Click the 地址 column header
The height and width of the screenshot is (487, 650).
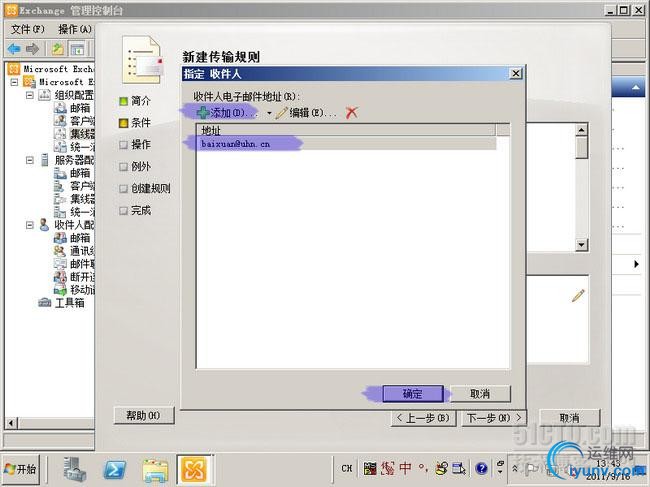tap(346, 131)
